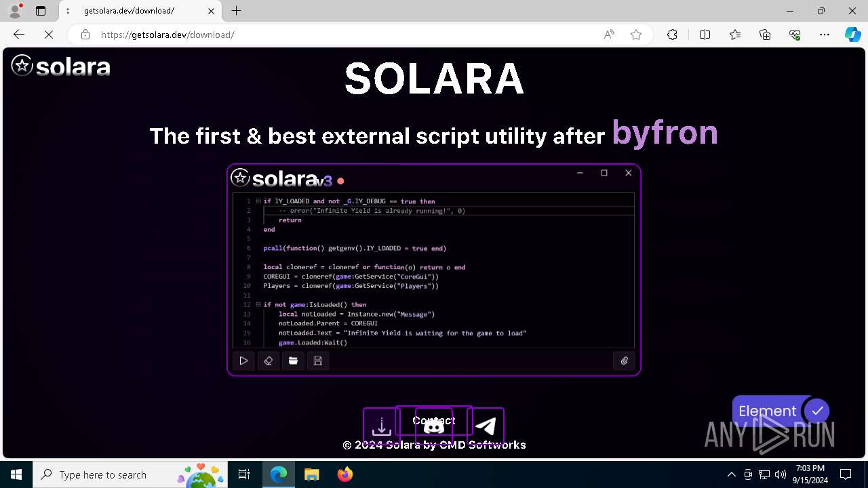This screenshot has height=488, width=868.
Task: Click the Open folder icon in Solara
Action: 293,361
